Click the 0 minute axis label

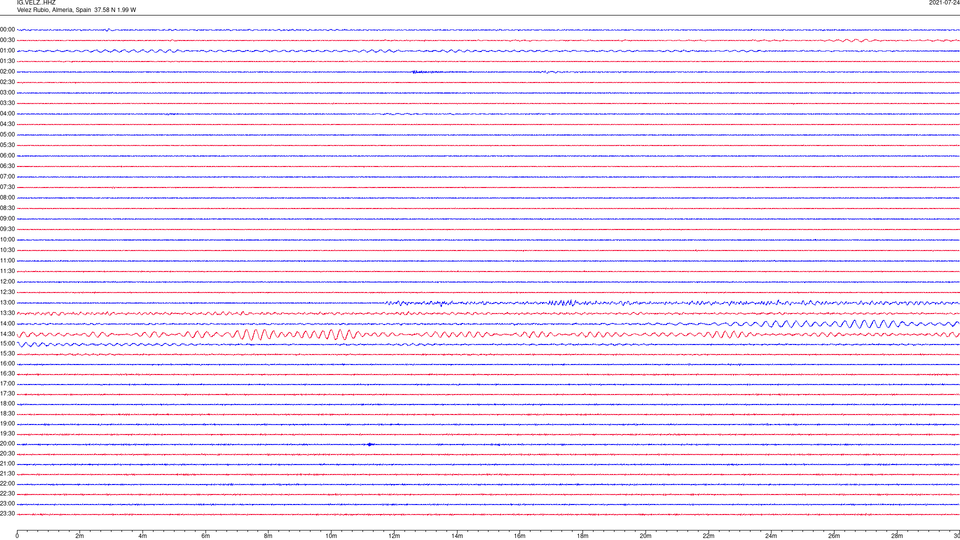(x=17, y=536)
